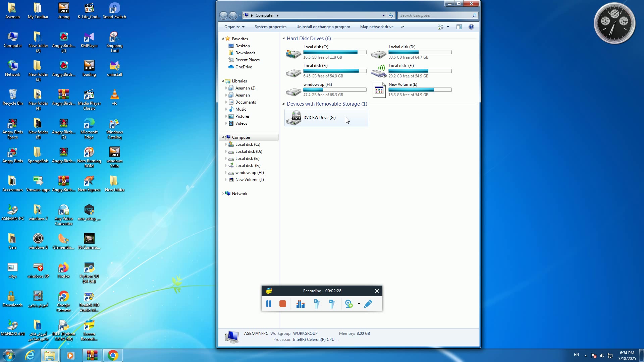The image size is (644, 362).
Task: Stop the recording with the red button
Action: point(282,304)
